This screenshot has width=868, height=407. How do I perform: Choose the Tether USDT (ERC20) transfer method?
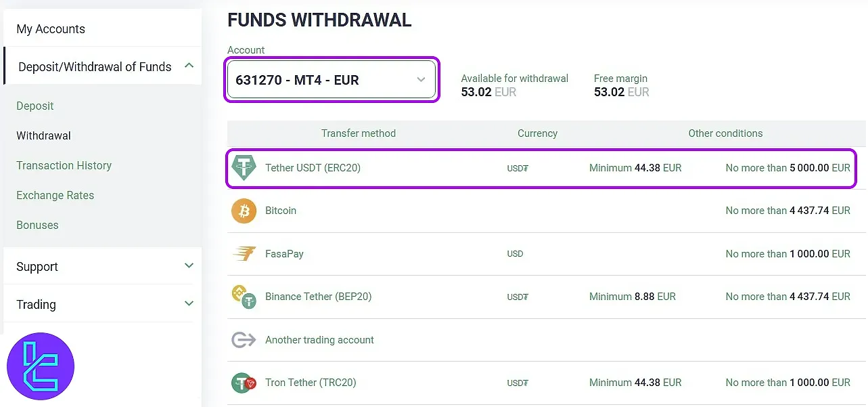313,167
